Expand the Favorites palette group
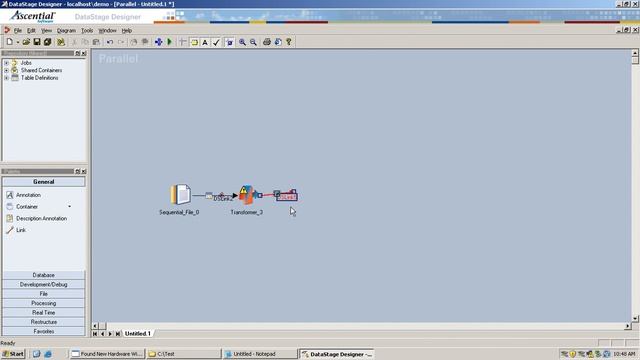Viewport: 640px width, 360px height. (x=44, y=331)
